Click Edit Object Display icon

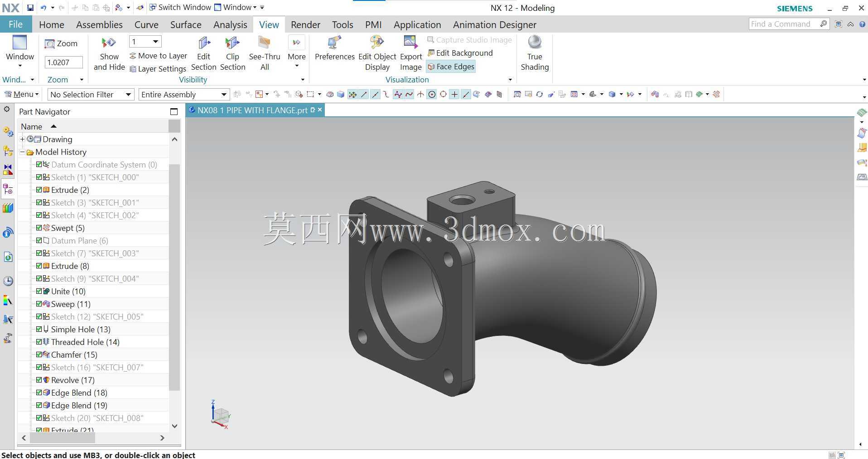pos(377,54)
